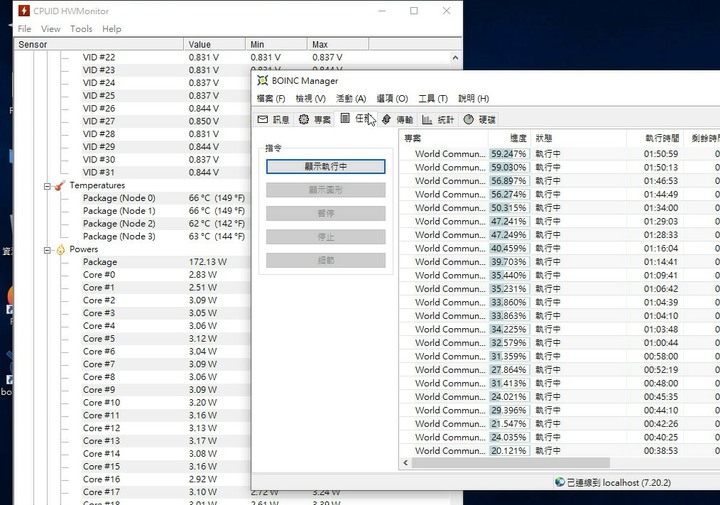Open the Help menu in HWMonitor
This screenshot has width=720, height=505.
(112, 29)
